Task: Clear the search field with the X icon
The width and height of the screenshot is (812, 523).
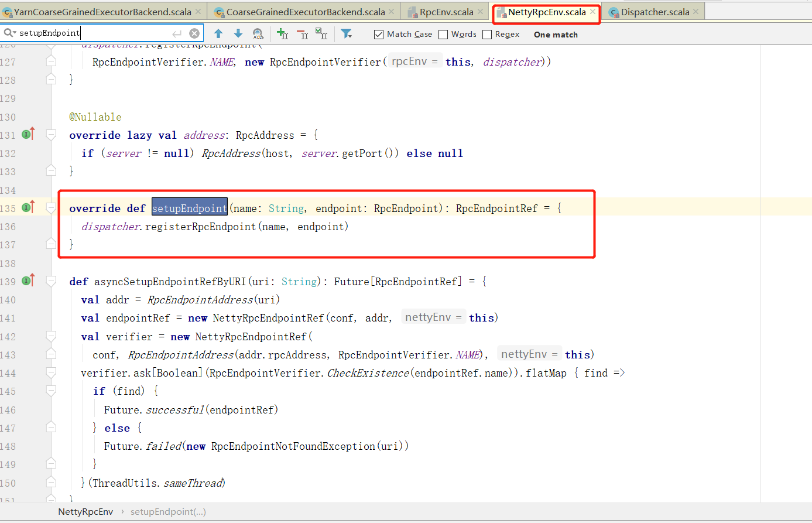Action: [x=194, y=33]
